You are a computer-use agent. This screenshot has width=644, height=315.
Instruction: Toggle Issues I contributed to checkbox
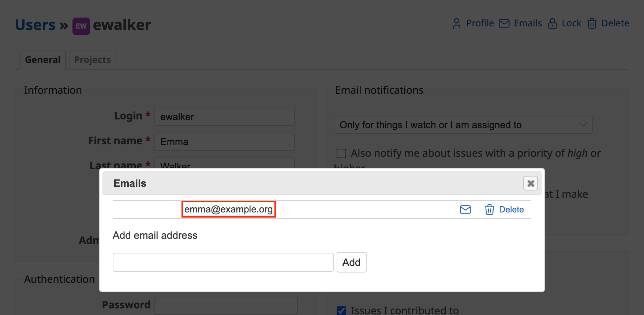point(341,311)
